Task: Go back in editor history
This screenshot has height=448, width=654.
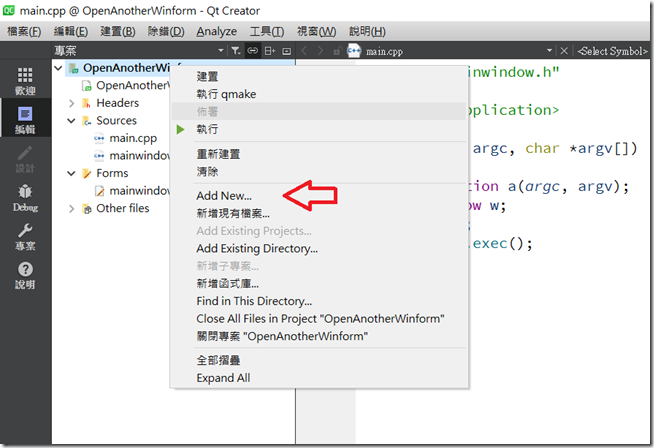Action: [x=304, y=51]
